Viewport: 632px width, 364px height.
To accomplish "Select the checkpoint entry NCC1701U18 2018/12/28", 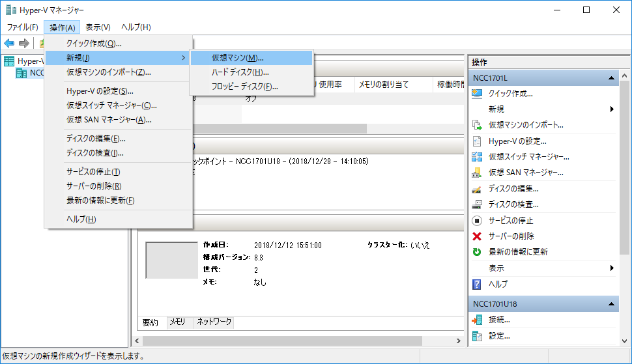I will [281, 161].
